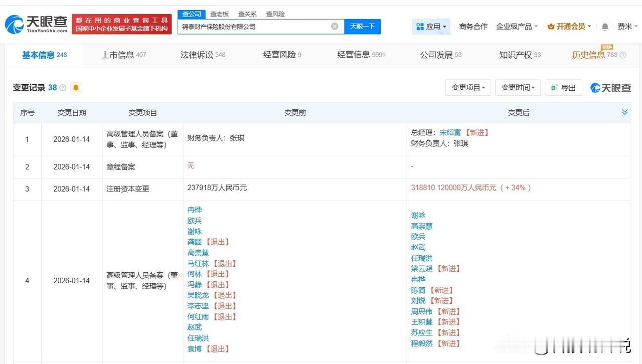This screenshot has height=364, width=642.
Task: Click the 天眼一下 search button
Action: (362, 26)
